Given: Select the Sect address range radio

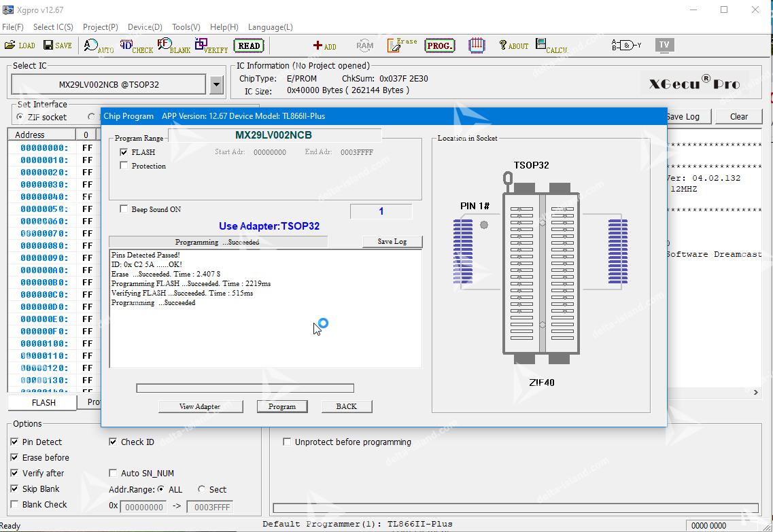Looking at the screenshot, I should tap(201, 489).
